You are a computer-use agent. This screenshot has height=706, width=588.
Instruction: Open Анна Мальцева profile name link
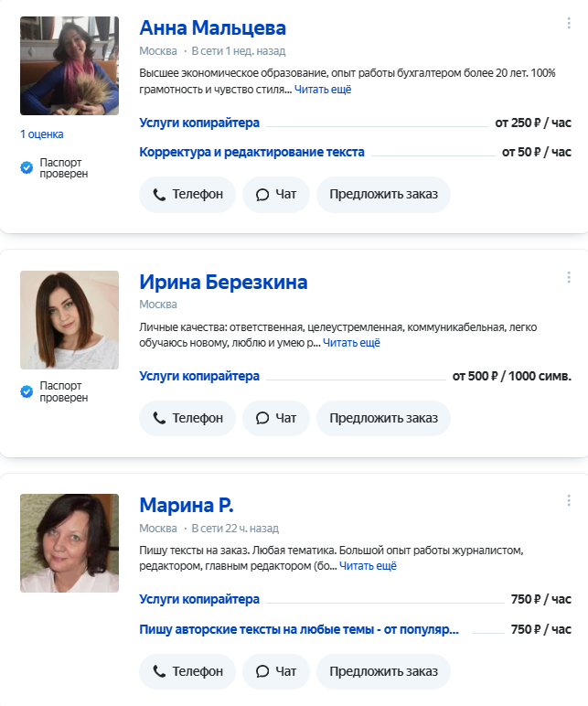[212, 27]
